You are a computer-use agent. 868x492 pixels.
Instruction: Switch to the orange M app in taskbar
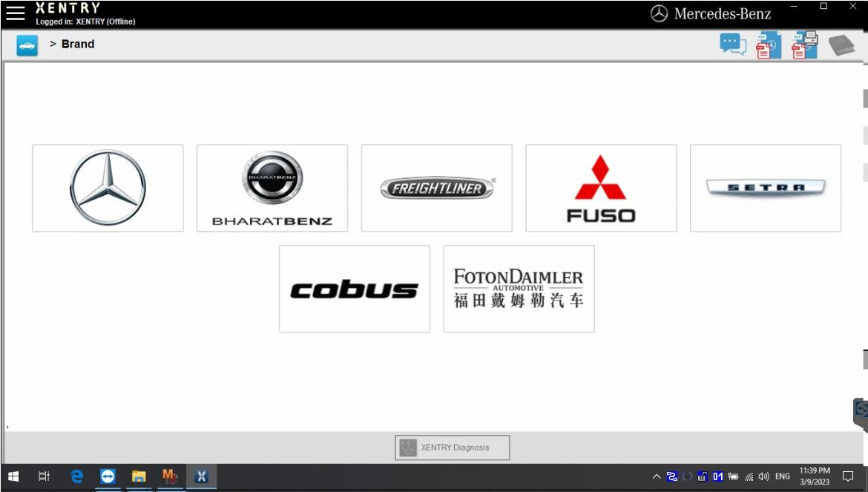170,476
